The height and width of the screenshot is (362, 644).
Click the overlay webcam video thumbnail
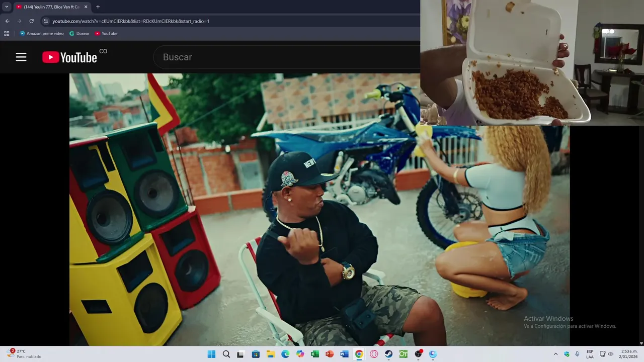pos(532,62)
